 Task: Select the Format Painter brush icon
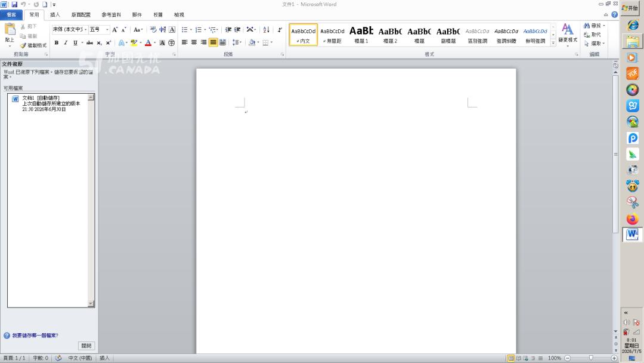pos(23,45)
